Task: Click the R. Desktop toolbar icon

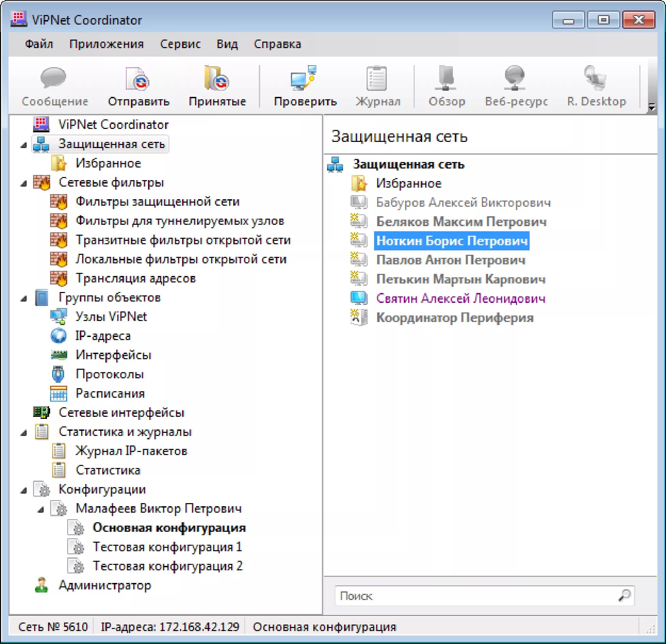Action: (x=595, y=78)
